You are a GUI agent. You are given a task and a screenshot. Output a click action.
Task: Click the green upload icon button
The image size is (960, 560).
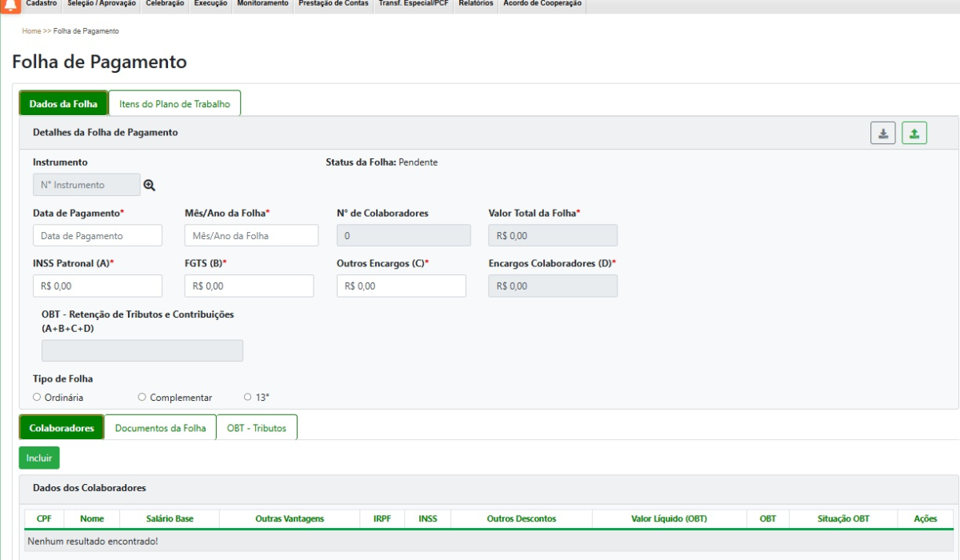(914, 134)
